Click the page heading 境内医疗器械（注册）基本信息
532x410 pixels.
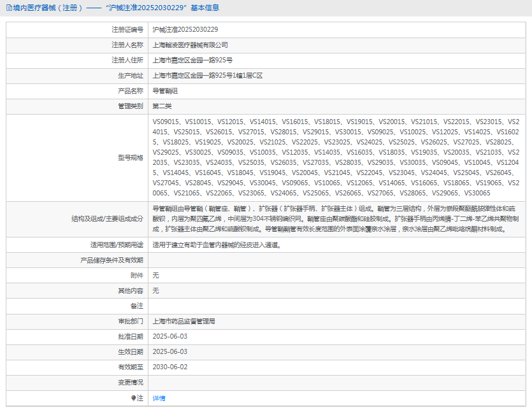point(116,8)
